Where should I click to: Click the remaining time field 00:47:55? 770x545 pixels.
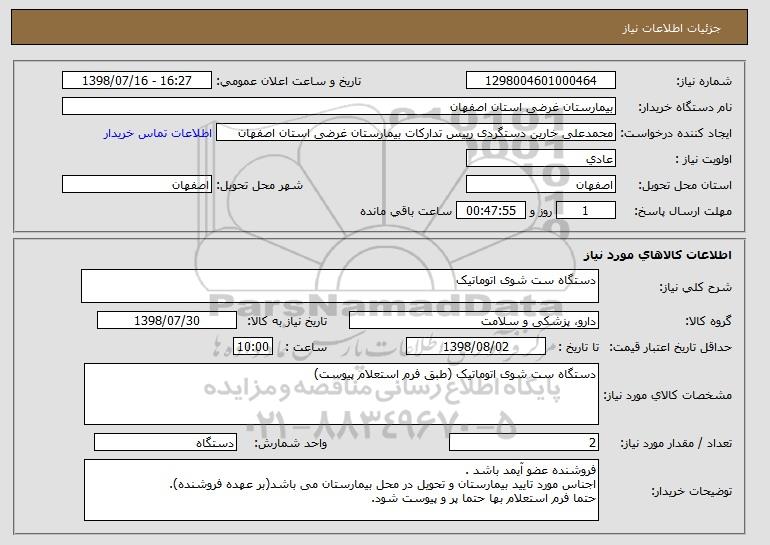[491, 211]
